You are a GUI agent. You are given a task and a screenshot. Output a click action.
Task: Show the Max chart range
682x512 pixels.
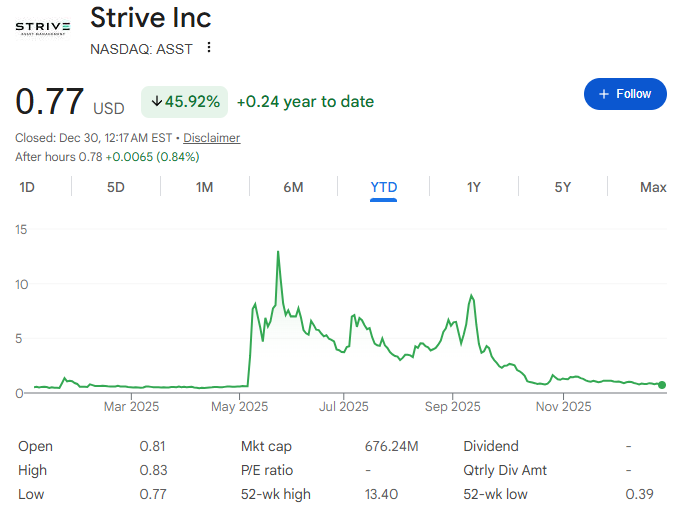(653, 187)
